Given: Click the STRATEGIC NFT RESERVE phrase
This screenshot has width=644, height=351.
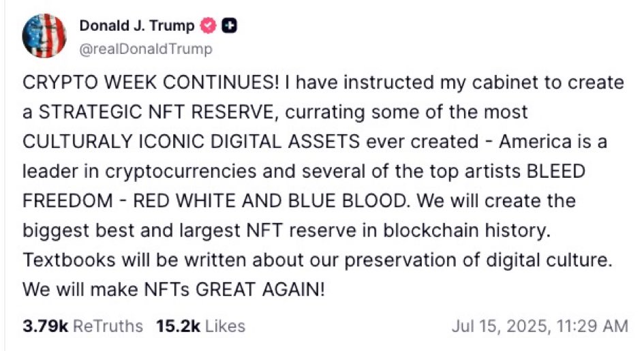Looking at the screenshot, I should [x=156, y=112].
